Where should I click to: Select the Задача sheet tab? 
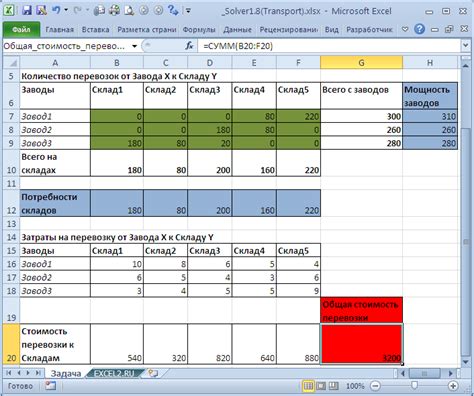click(66, 373)
